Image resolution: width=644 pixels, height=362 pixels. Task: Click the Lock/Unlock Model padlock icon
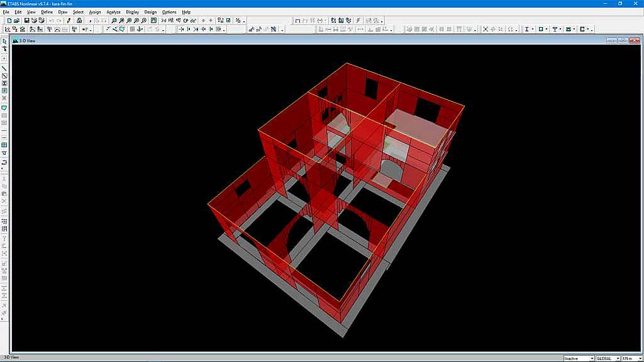click(x=79, y=20)
